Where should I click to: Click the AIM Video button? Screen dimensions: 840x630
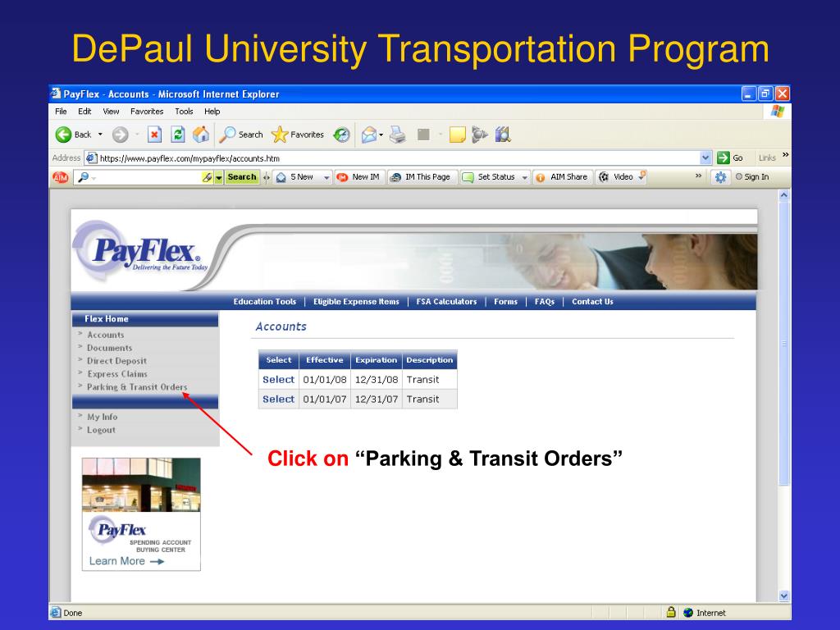pos(617,177)
